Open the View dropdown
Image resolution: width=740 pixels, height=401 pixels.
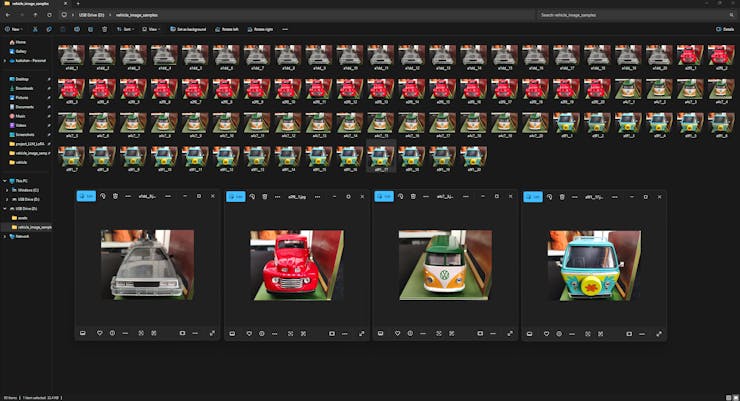[151, 29]
